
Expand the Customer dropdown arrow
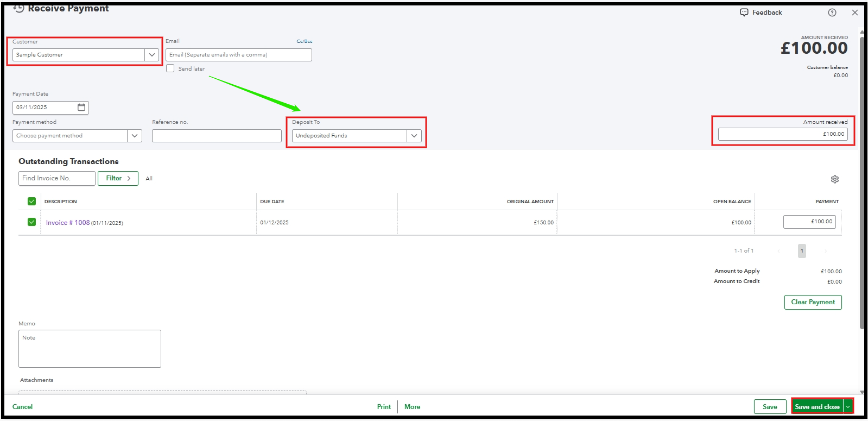point(152,55)
